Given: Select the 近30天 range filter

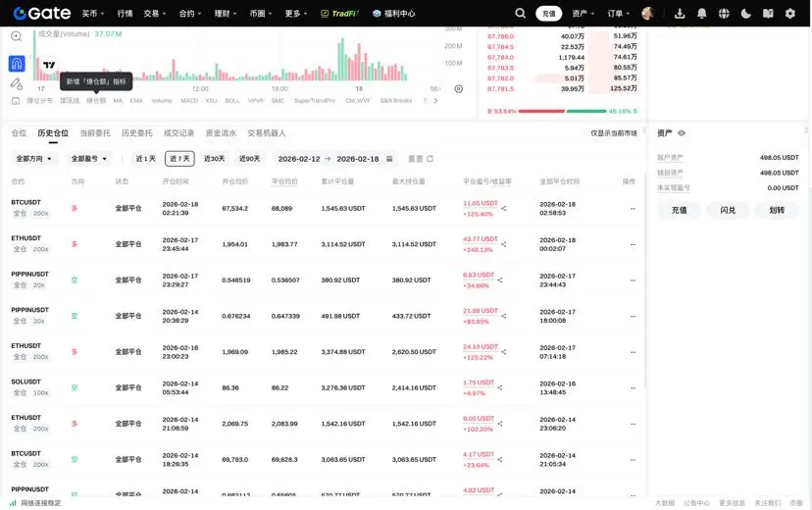Looking at the screenshot, I should pyautogui.click(x=215, y=159).
